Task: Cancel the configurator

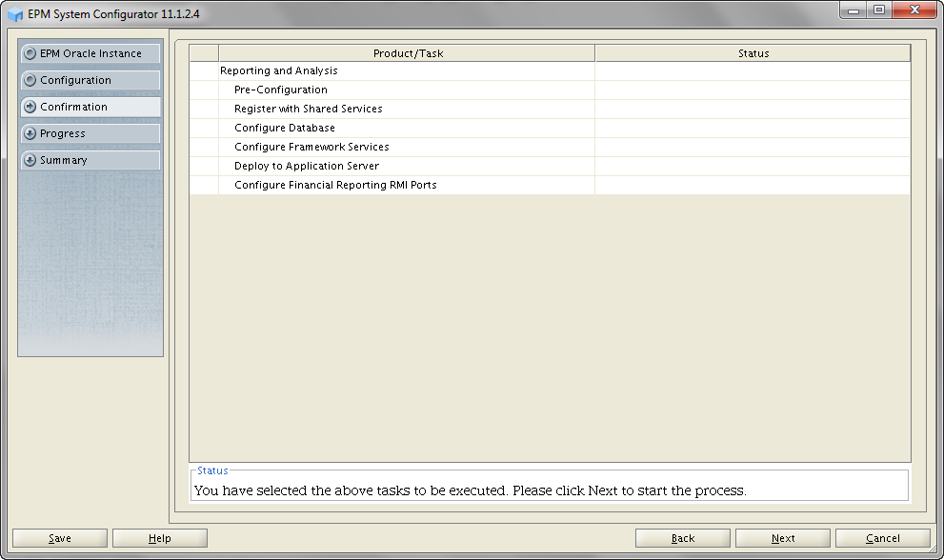Action: [x=883, y=538]
